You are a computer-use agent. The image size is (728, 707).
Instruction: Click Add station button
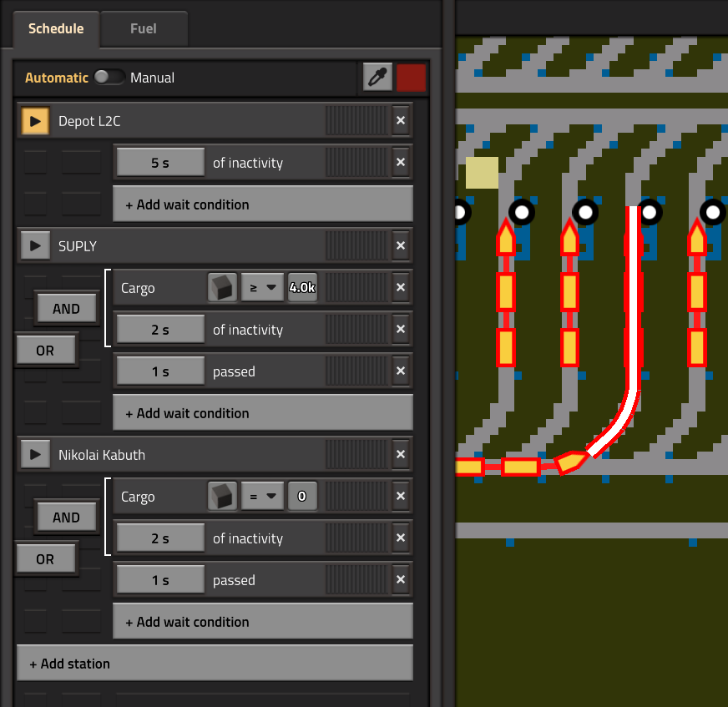coord(215,664)
